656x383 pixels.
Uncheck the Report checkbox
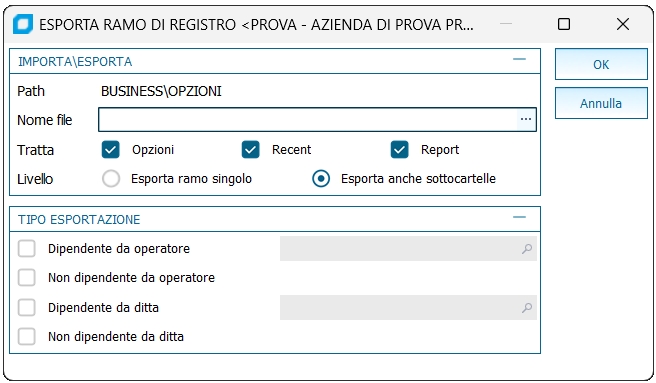click(x=400, y=149)
